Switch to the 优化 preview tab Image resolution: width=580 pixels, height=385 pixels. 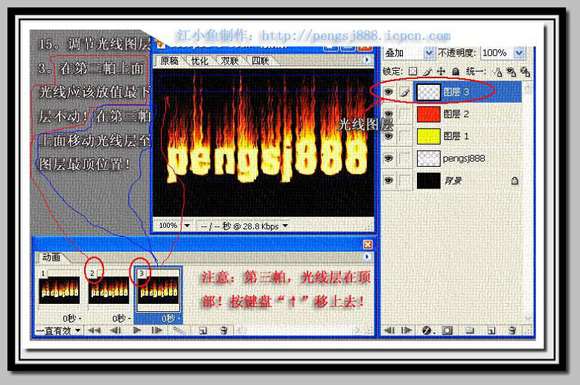200,61
